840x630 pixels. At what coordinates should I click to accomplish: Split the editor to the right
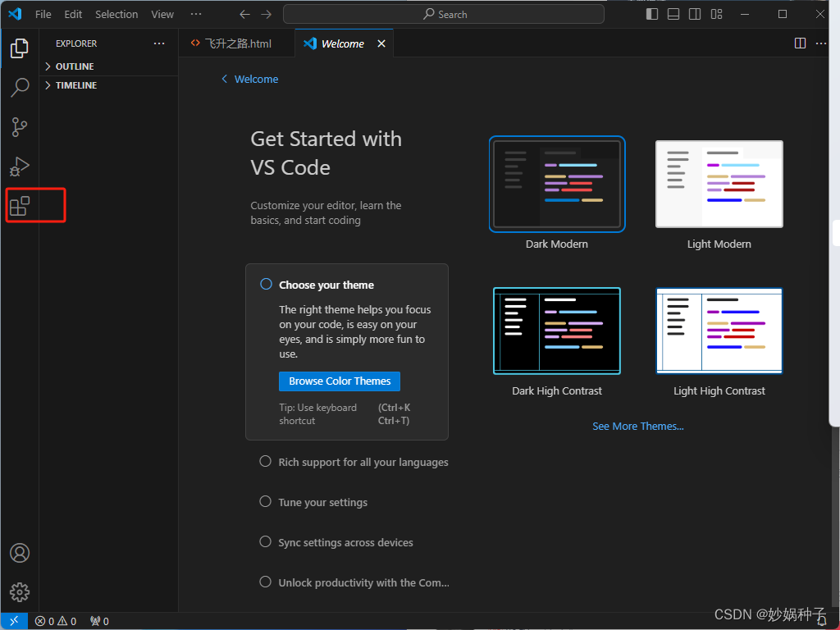[x=800, y=43]
